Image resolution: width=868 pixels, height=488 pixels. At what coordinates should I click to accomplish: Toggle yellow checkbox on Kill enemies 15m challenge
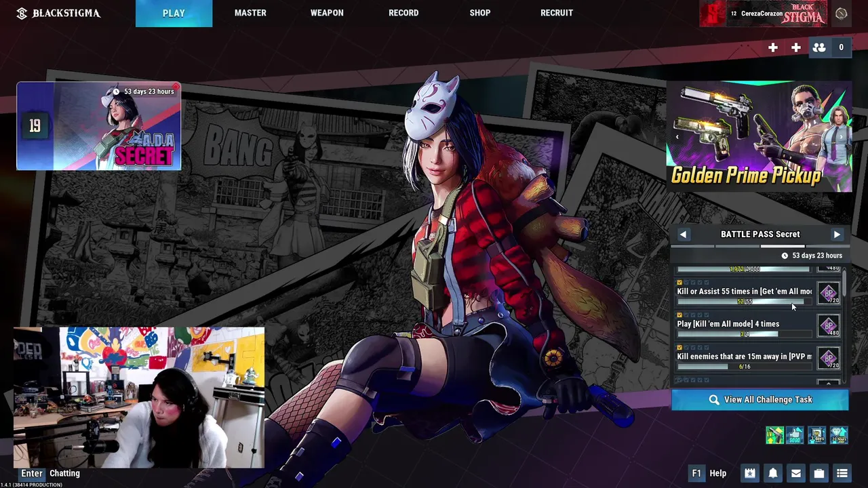679,348
